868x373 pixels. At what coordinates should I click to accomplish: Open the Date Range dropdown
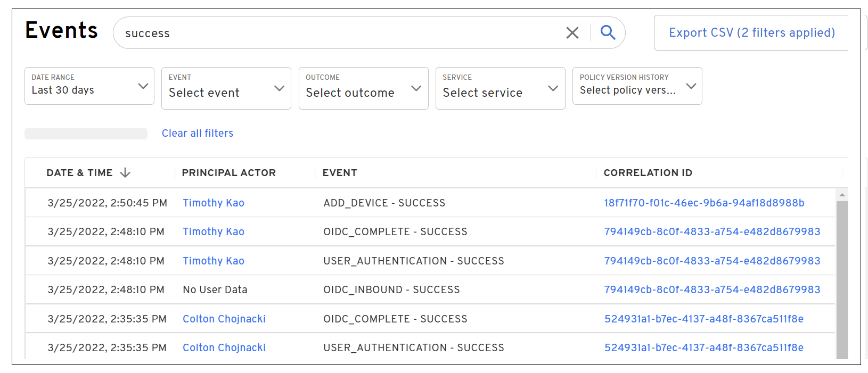(89, 86)
